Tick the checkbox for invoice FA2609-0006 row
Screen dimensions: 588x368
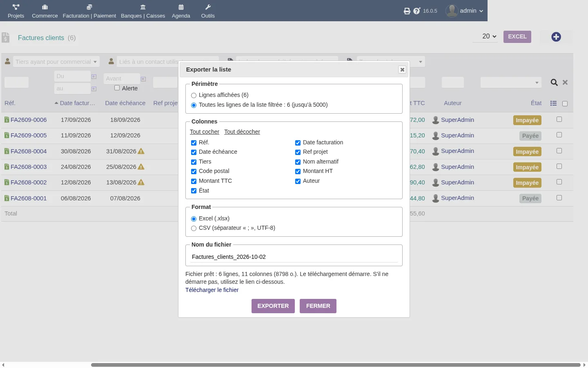click(559, 119)
